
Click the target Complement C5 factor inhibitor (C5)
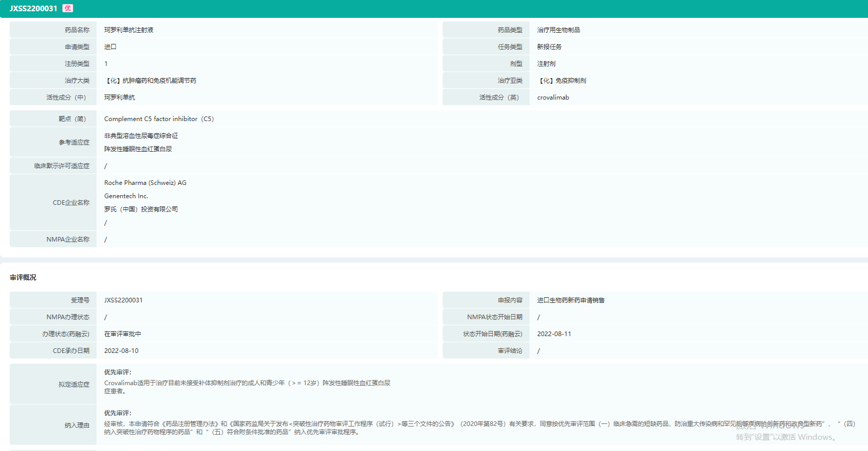click(159, 119)
